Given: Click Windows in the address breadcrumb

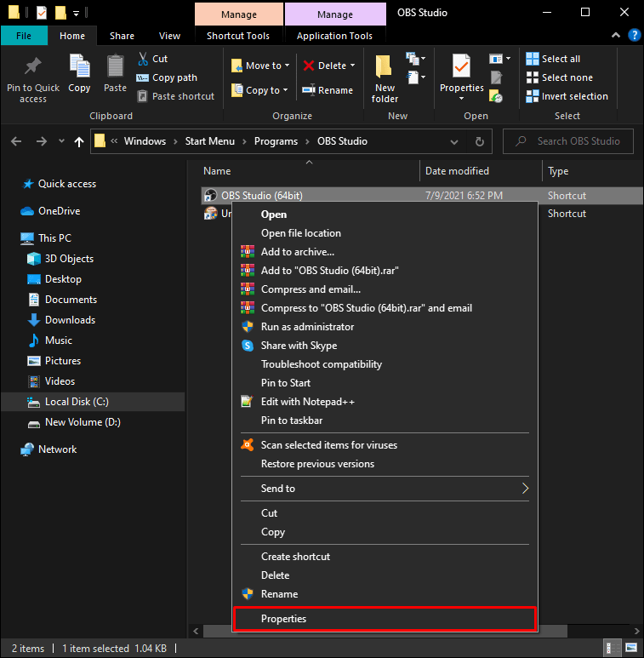Looking at the screenshot, I should pyautogui.click(x=145, y=141).
